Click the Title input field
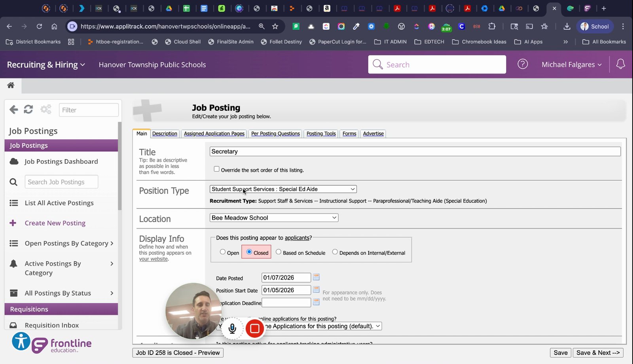The width and height of the screenshot is (633, 364). (415, 152)
